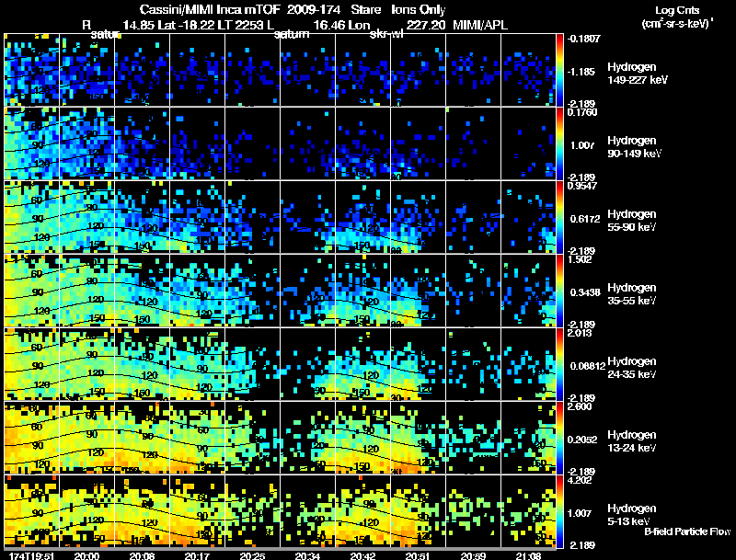Click the color bar beside 55-90 keV panel
Screen dimensions: 736x560
click(559, 217)
